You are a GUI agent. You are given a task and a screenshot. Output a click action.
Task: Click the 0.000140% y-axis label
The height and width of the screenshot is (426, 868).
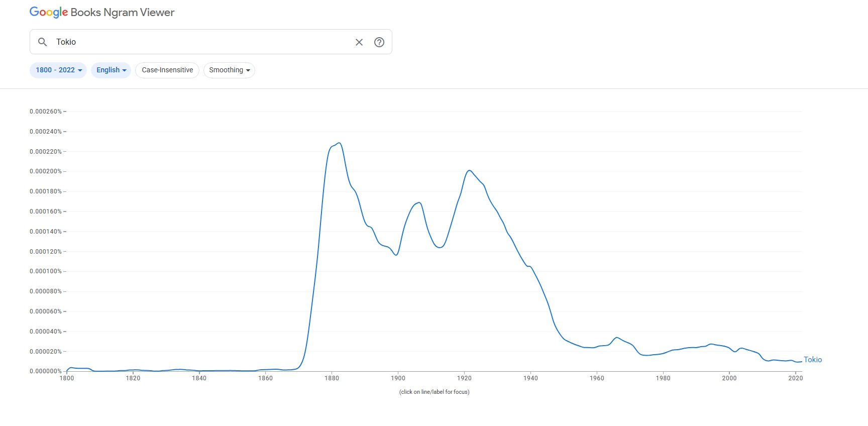tap(46, 232)
